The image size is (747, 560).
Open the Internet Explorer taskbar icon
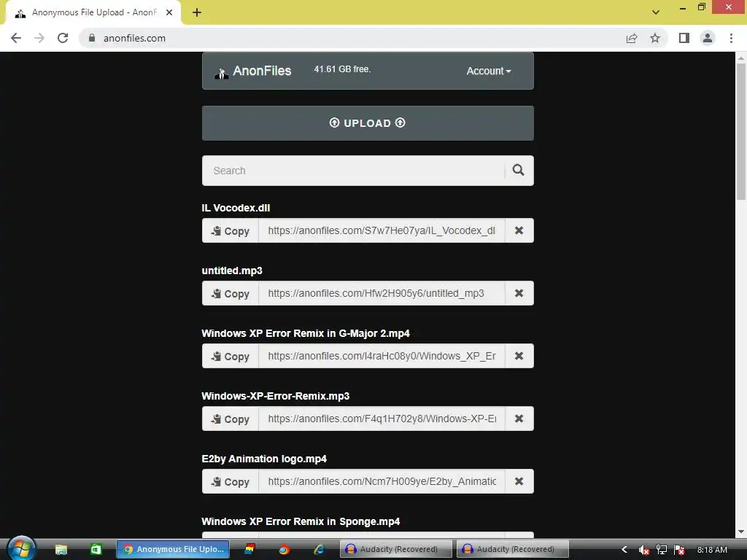(320, 549)
